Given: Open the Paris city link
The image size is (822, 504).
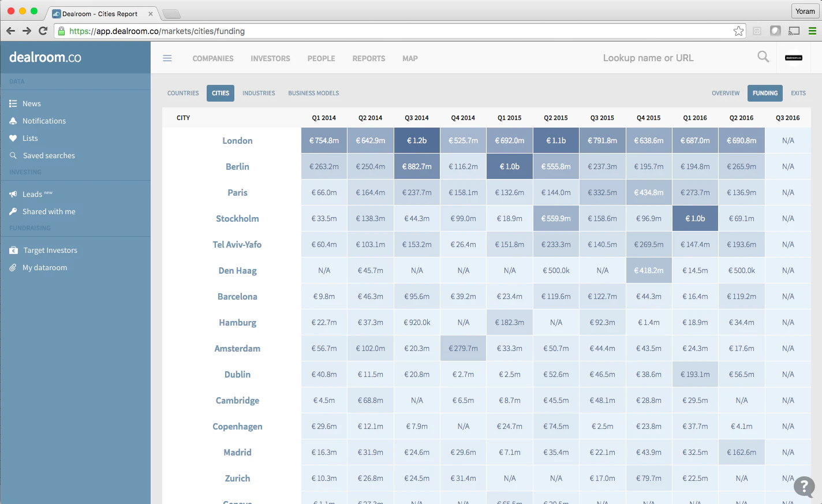Looking at the screenshot, I should [x=237, y=193].
